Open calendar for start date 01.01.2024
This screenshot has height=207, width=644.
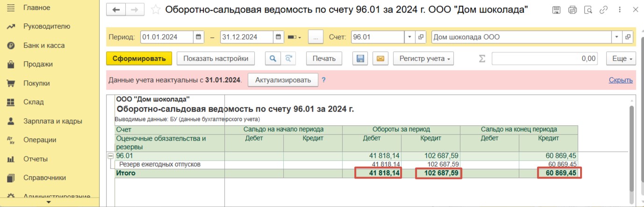coord(199,37)
